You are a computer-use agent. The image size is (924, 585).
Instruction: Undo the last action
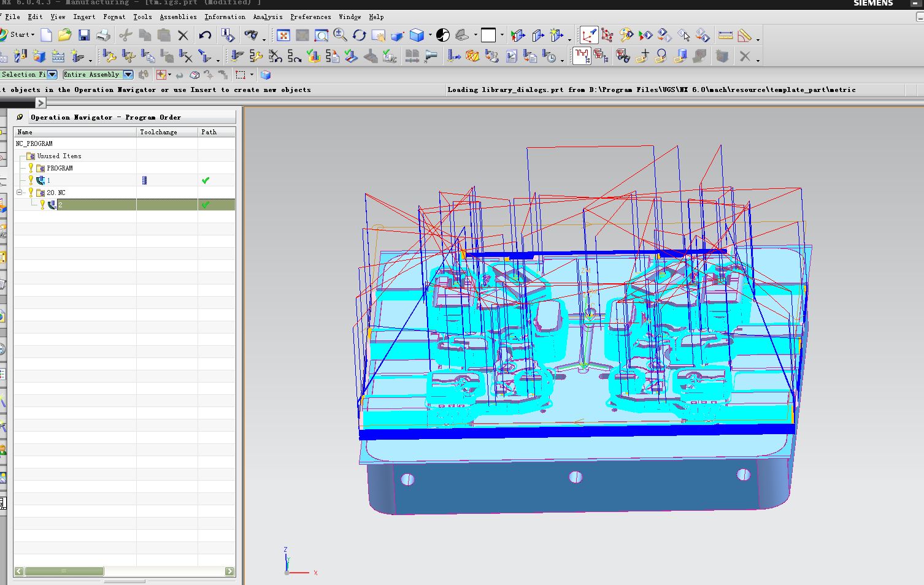click(205, 35)
